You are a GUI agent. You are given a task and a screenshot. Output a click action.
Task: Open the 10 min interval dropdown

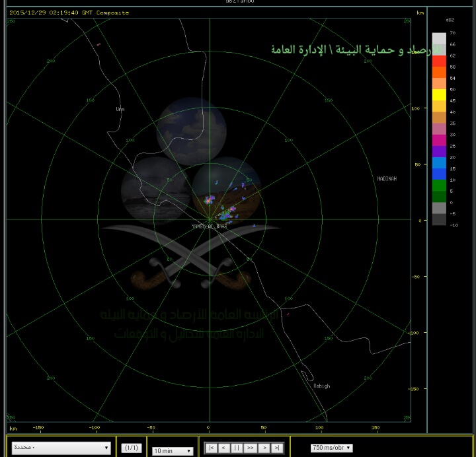(173, 450)
